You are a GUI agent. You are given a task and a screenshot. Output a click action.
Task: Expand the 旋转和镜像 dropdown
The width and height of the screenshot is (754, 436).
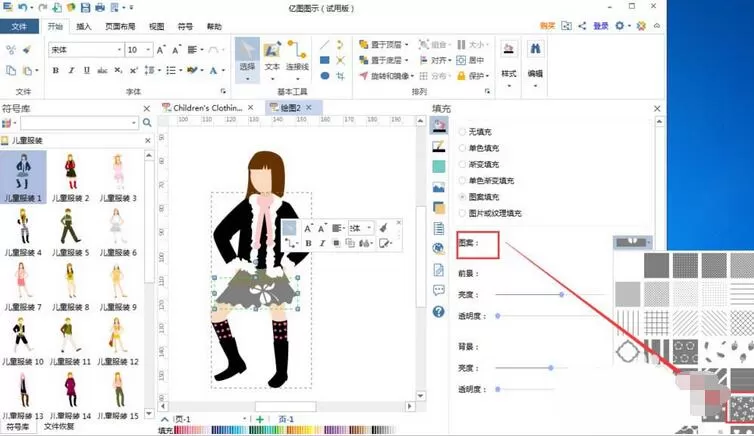coord(412,76)
